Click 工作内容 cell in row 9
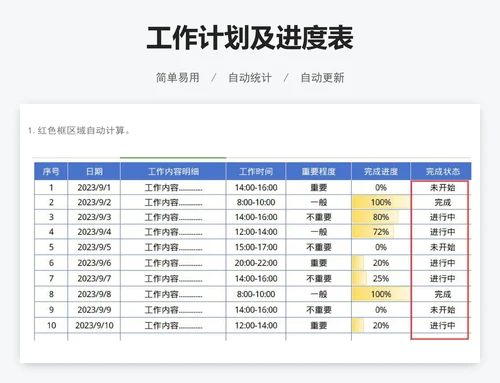 pyautogui.click(x=173, y=310)
